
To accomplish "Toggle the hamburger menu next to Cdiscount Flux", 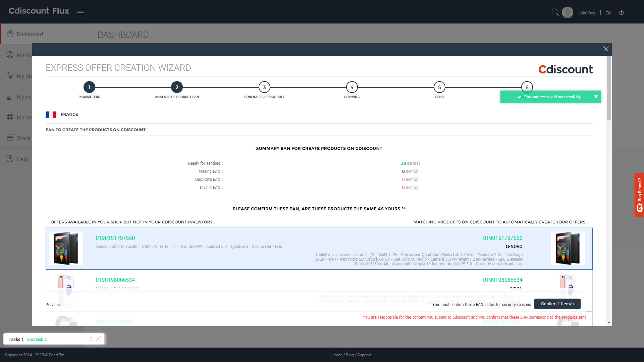I will click(80, 12).
